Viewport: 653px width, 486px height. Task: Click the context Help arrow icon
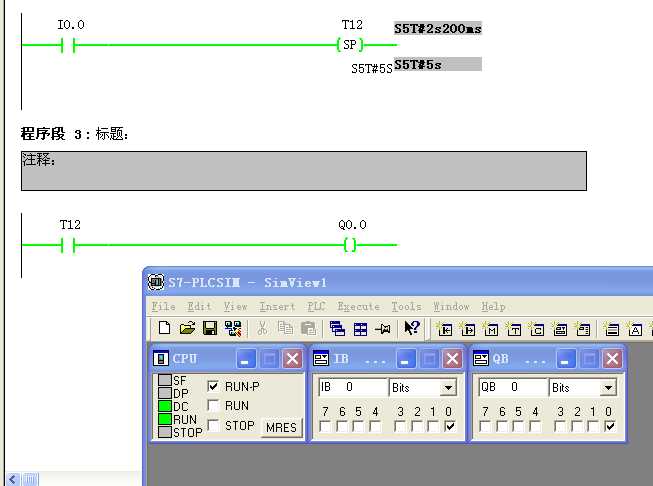(x=412, y=328)
